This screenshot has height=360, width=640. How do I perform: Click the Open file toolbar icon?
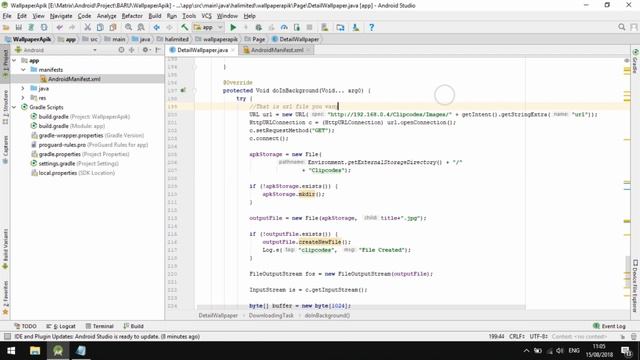pyautogui.click(x=6, y=27)
